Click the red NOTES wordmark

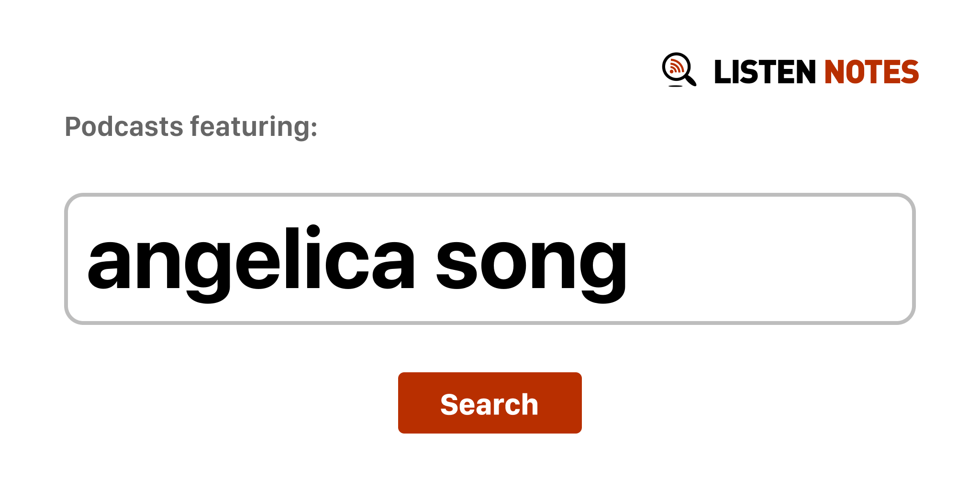tap(871, 72)
